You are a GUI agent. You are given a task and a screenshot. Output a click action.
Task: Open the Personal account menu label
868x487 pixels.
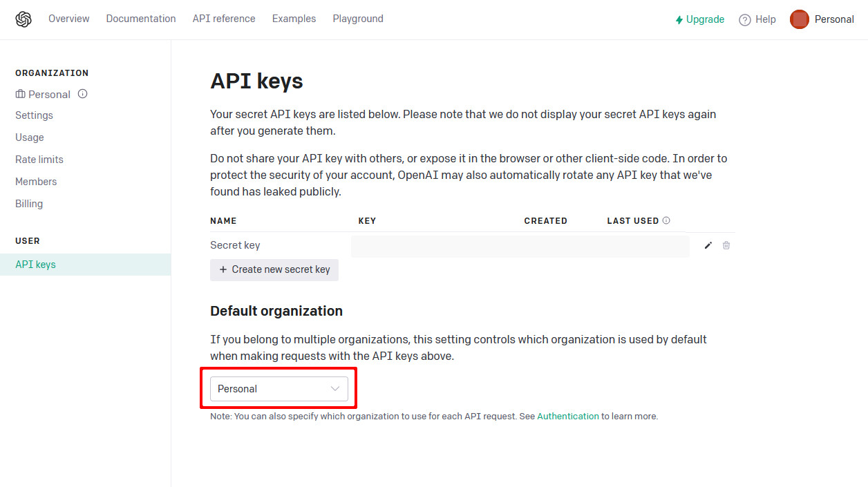click(x=834, y=19)
